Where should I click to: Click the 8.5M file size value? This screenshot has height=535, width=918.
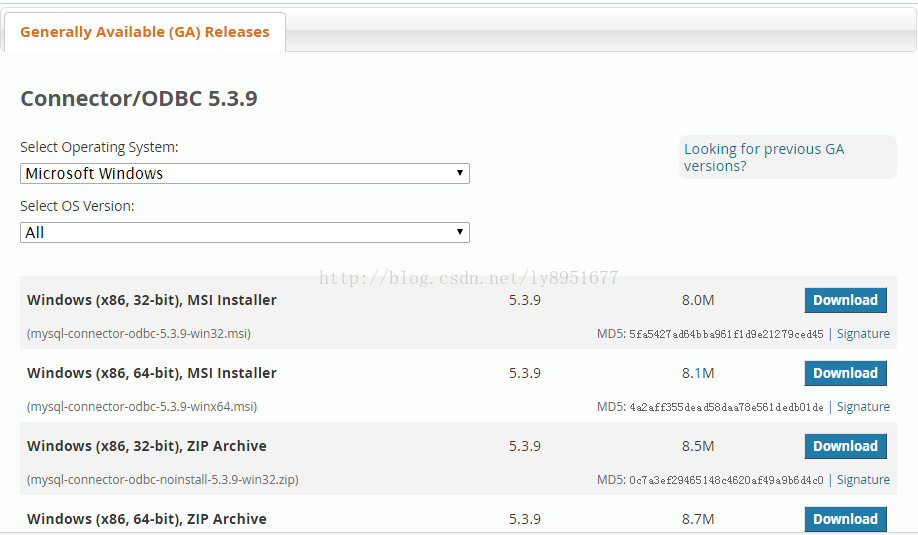pos(698,446)
